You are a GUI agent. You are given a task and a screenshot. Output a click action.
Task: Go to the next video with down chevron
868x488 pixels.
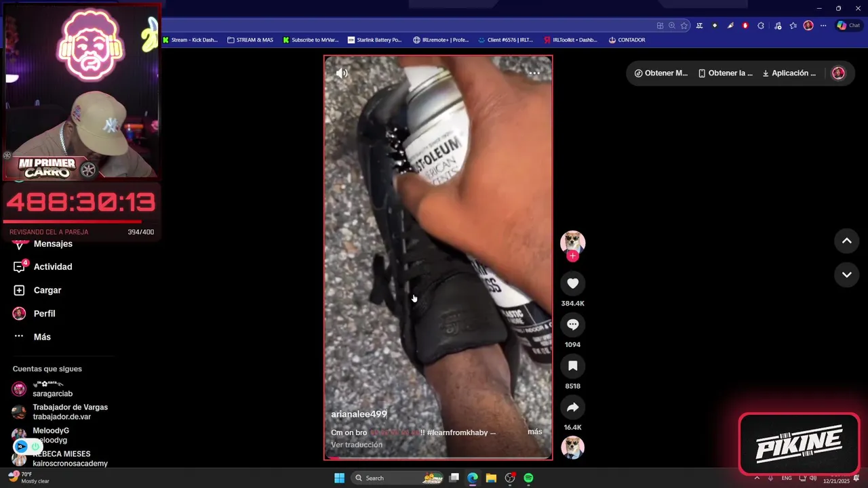pyautogui.click(x=847, y=274)
